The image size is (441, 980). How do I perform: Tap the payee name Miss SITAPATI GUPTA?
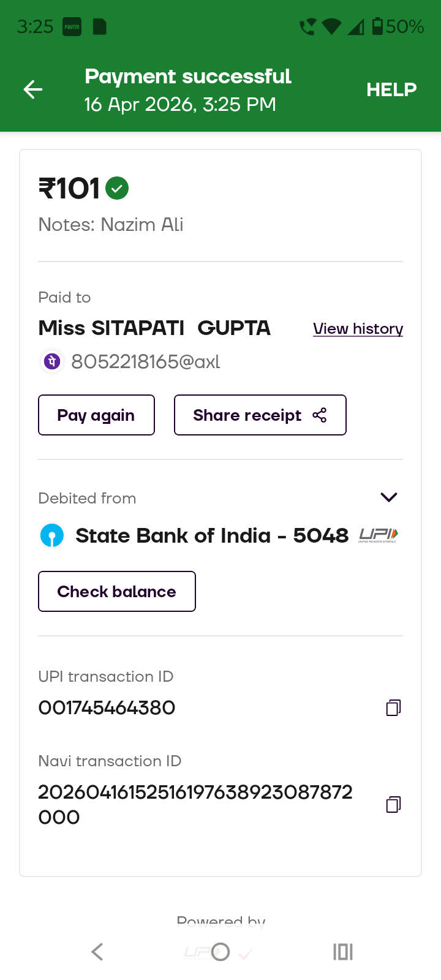(x=154, y=328)
